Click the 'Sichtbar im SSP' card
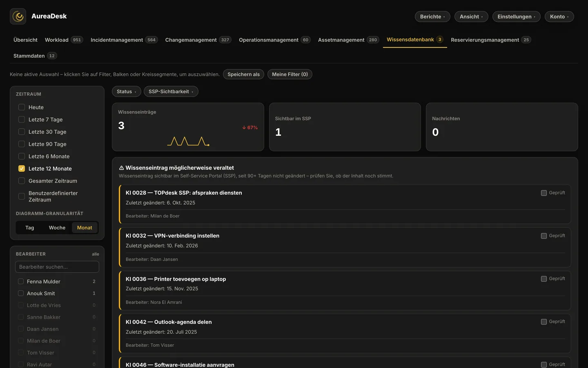 345,127
